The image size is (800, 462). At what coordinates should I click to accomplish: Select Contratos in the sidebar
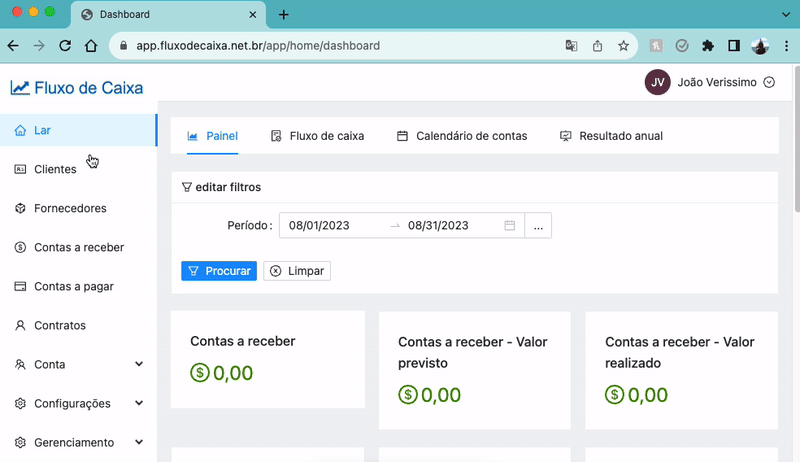(78, 325)
